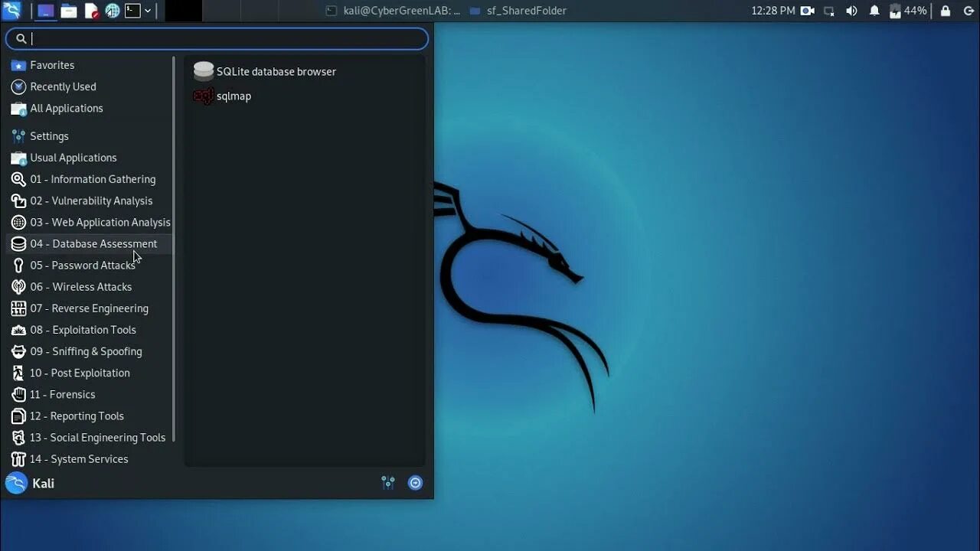The width and height of the screenshot is (980, 551).
Task: Open the Settings category
Action: [x=90, y=136]
